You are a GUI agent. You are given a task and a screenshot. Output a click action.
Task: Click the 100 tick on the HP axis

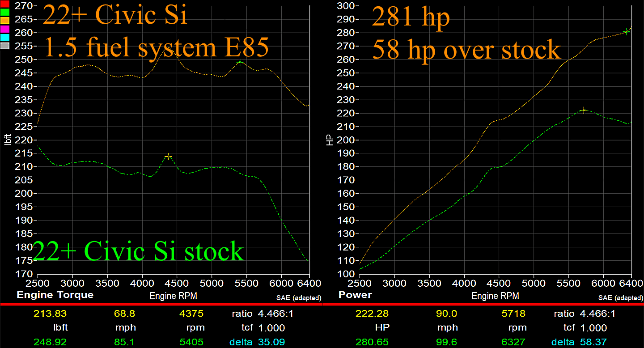pyautogui.click(x=346, y=273)
